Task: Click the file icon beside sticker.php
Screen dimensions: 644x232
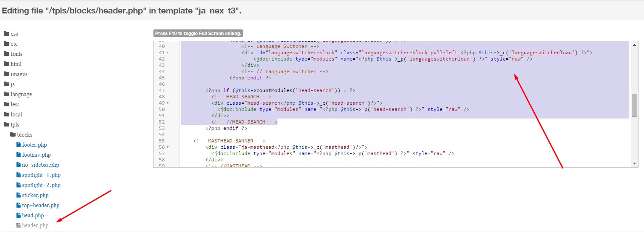Action: 18,195
